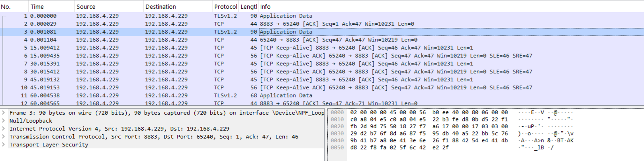The image size is (644, 161).
Task: Click hex offset 0030 in bytes pane
Action: 337,133
